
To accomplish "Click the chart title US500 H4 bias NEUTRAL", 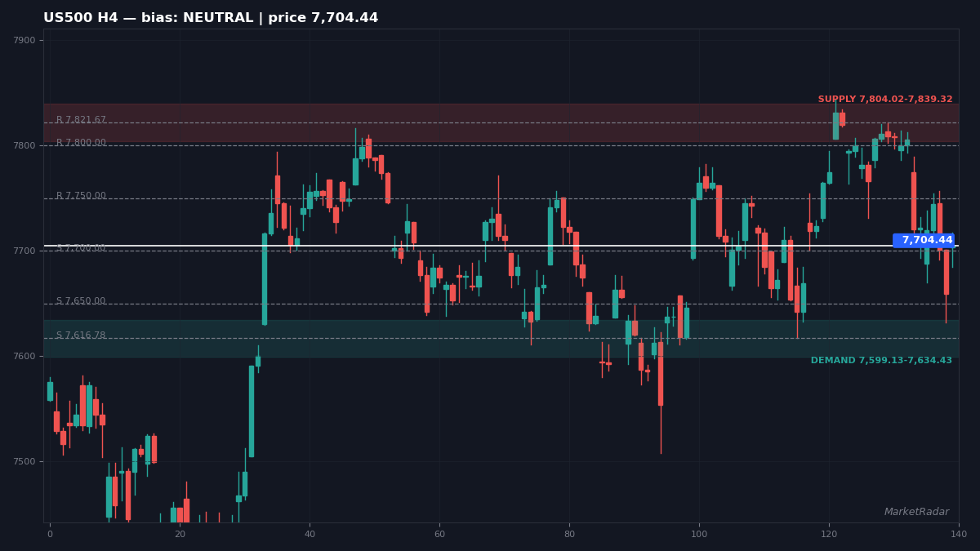I will (211, 18).
